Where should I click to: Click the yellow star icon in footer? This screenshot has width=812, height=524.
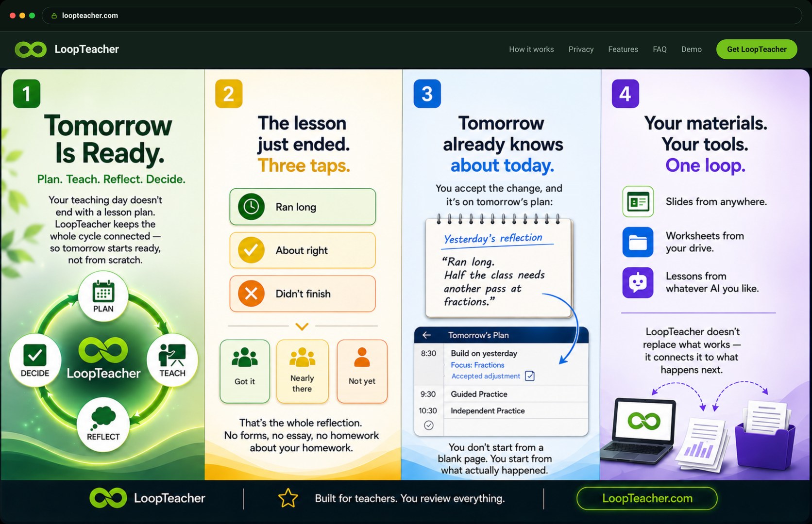pos(288,498)
